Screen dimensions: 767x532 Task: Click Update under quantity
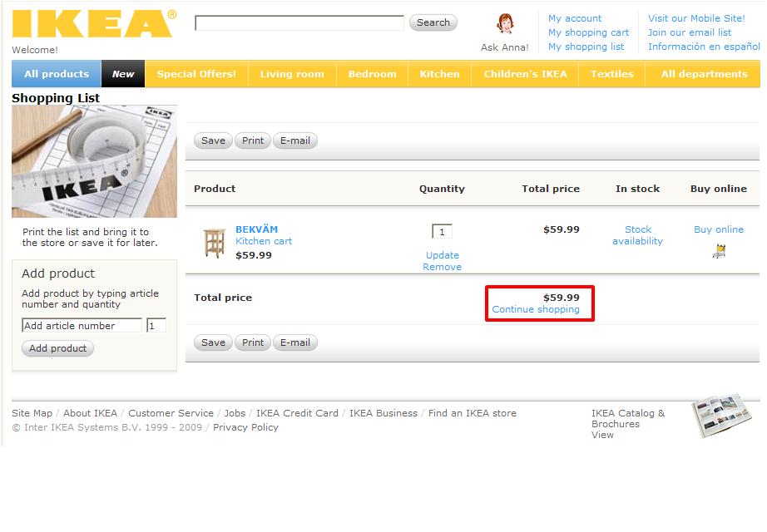(x=443, y=255)
